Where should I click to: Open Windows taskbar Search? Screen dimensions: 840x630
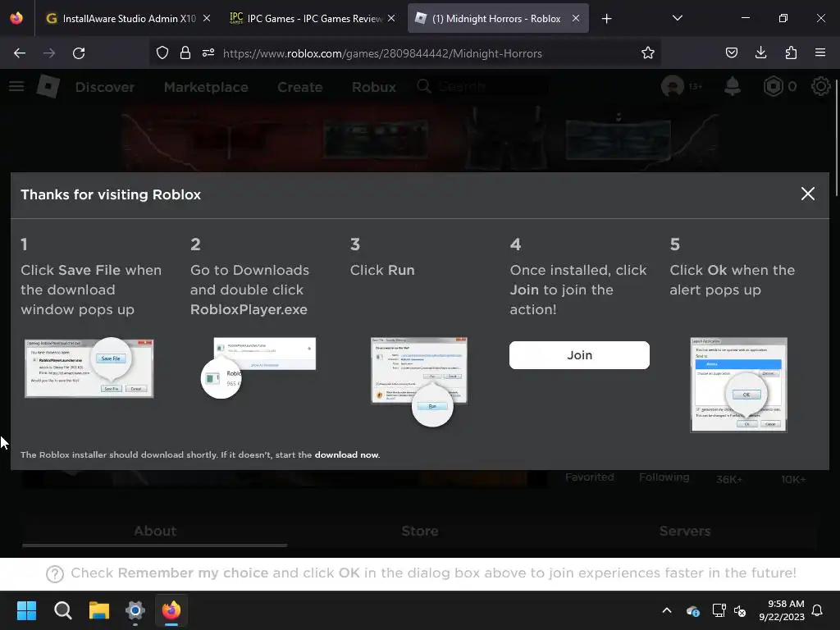(62, 610)
